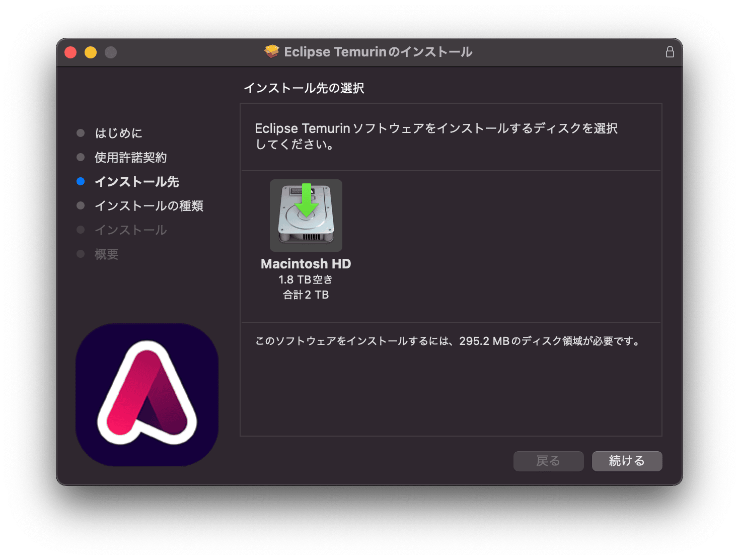This screenshot has height=560, width=739.
Task: Select the はじめに sidebar step
Action: pos(118,133)
